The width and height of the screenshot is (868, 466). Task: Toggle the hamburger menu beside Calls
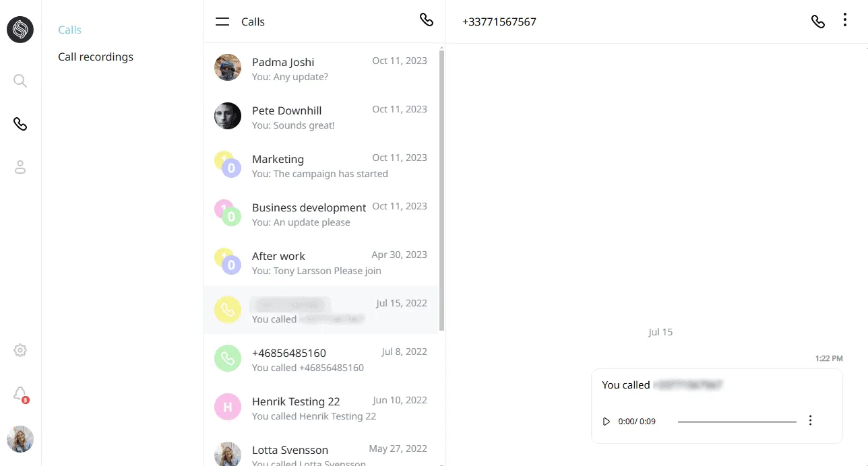(222, 22)
